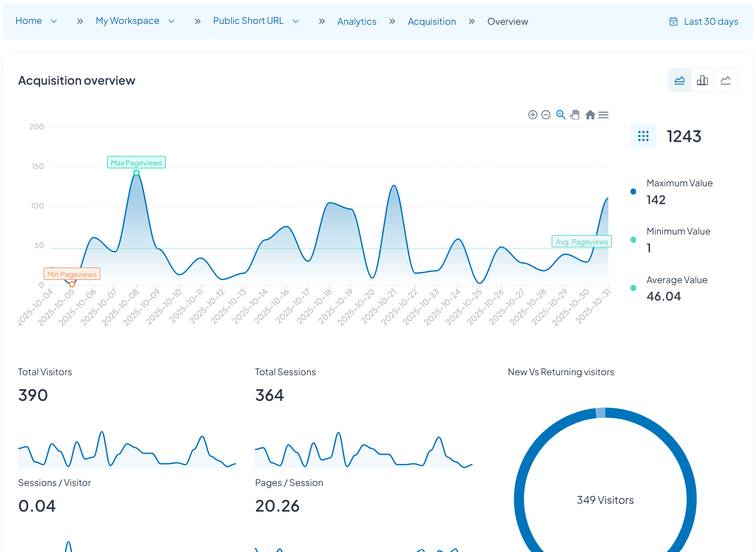Screen dimensions: 756x552
Task: Go to Home breadcrumb link
Action: point(29,21)
